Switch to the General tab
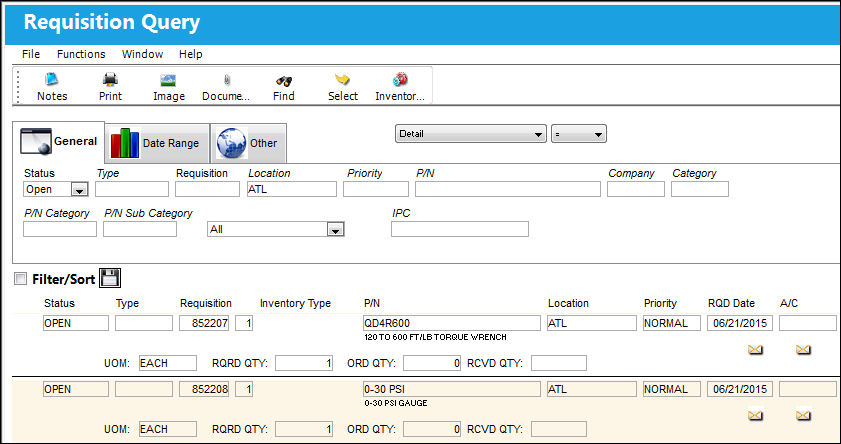The width and height of the screenshot is (841, 444). click(58, 142)
